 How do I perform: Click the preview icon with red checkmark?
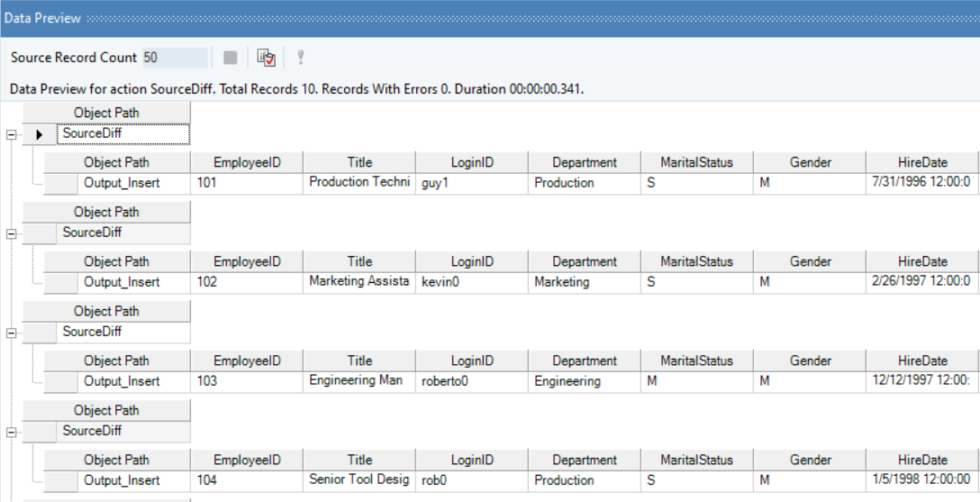(266, 58)
